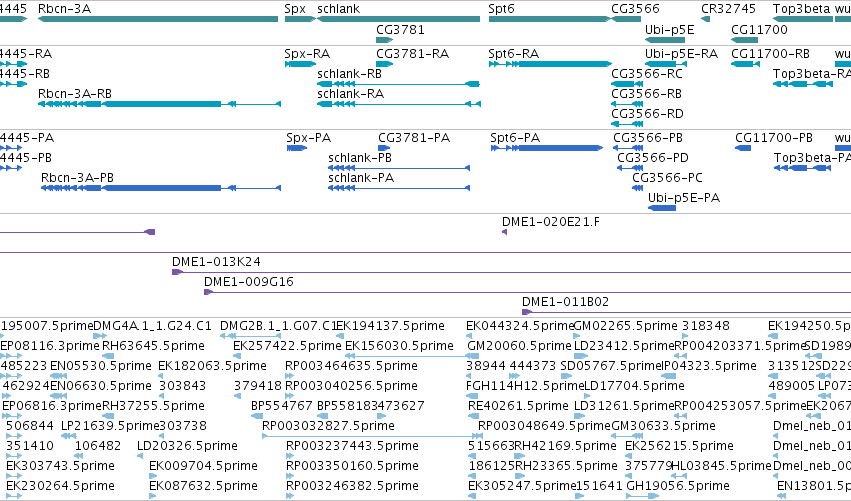
Task: Open the CG3566-RC transcript
Action: click(627, 84)
